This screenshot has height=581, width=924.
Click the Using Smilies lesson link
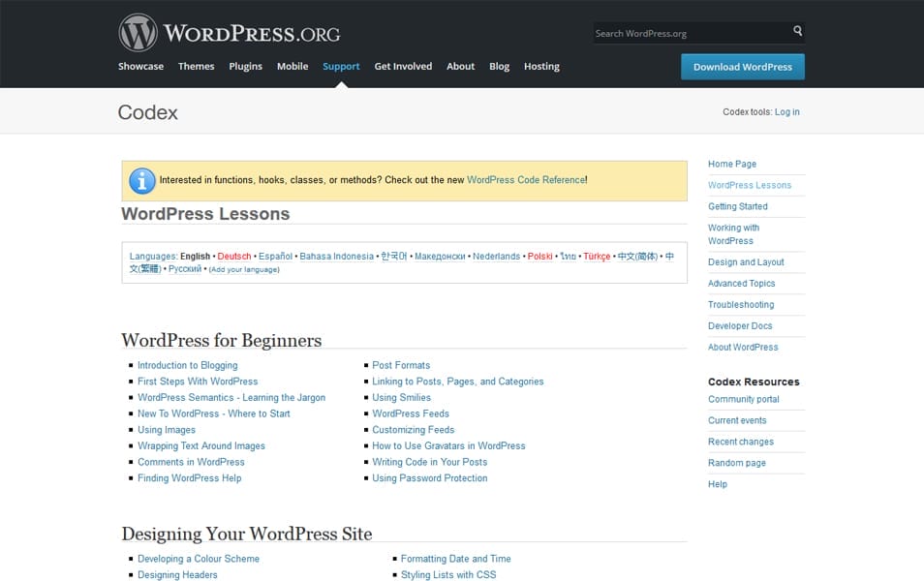pos(401,397)
